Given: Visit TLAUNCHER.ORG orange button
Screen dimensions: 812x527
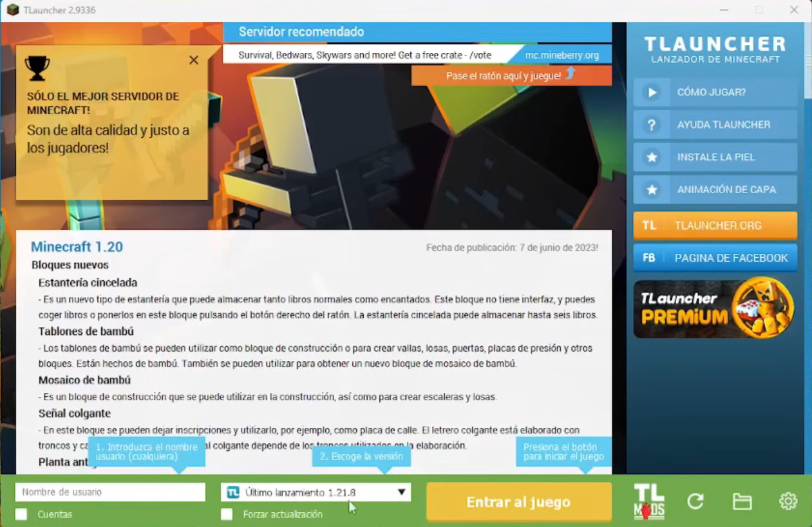Looking at the screenshot, I should (x=715, y=225).
